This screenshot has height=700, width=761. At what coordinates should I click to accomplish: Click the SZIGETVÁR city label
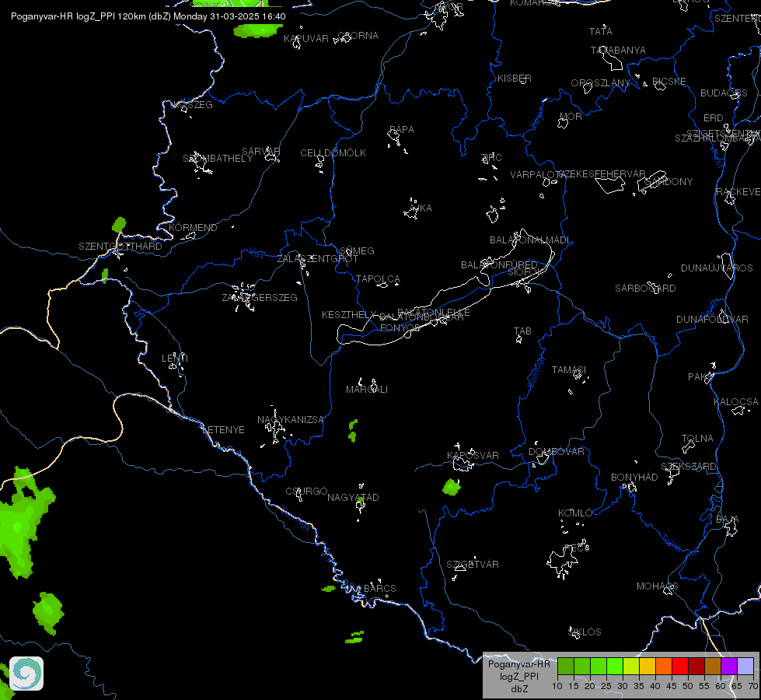click(473, 564)
